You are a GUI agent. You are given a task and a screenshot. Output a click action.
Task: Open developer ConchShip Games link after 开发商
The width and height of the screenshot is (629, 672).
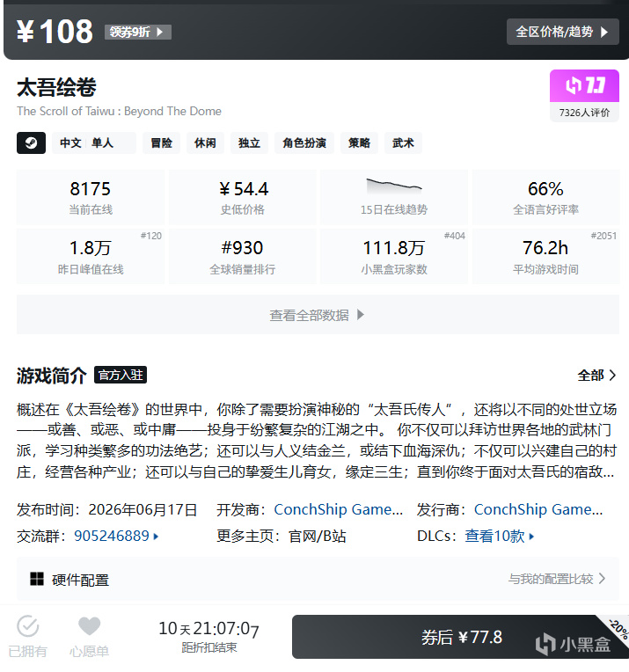[339, 509]
